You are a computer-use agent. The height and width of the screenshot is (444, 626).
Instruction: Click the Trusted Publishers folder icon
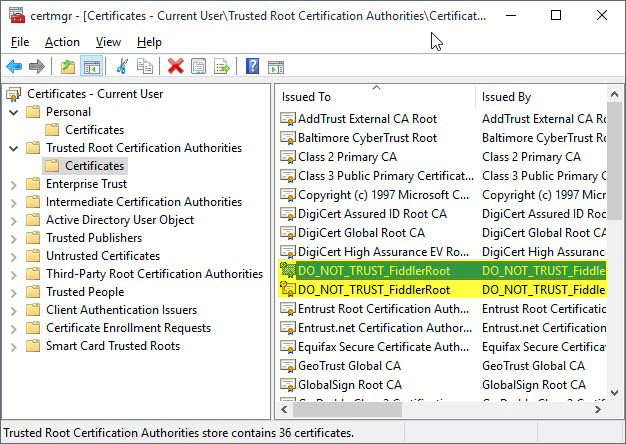tap(33, 238)
